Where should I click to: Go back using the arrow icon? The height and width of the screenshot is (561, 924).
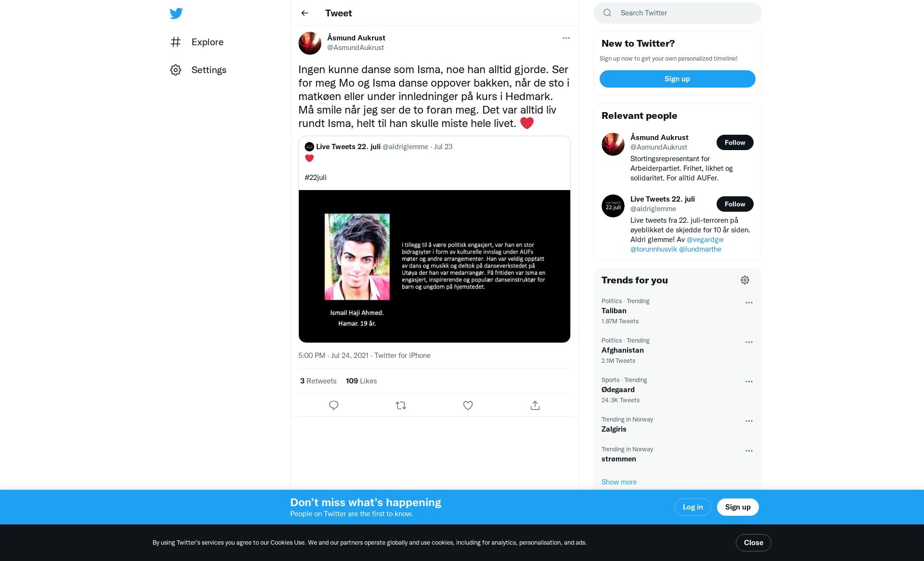pos(305,13)
